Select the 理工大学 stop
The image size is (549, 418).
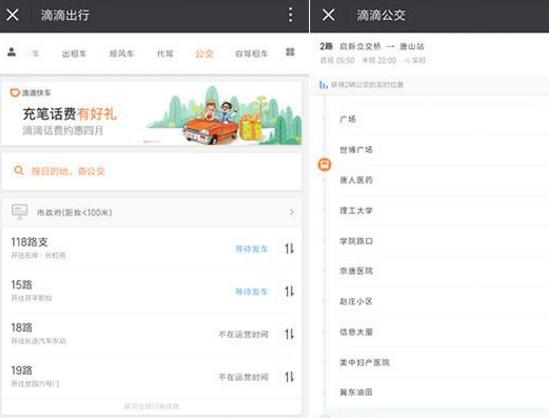click(356, 210)
